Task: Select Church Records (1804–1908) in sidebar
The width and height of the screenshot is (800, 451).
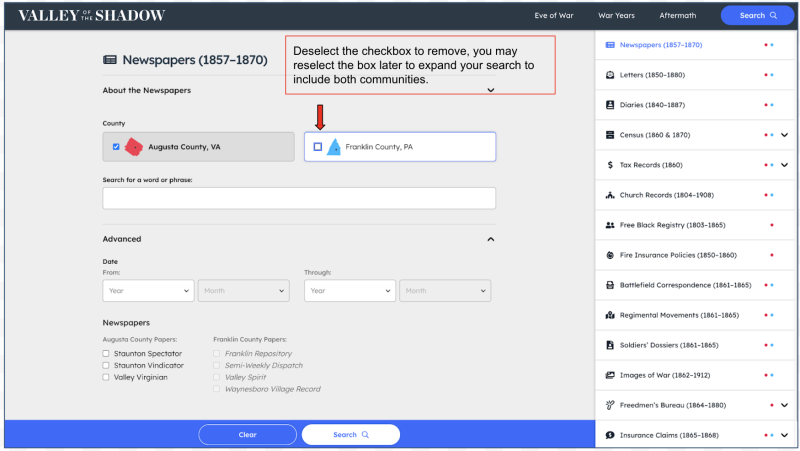Action: [x=666, y=195]
